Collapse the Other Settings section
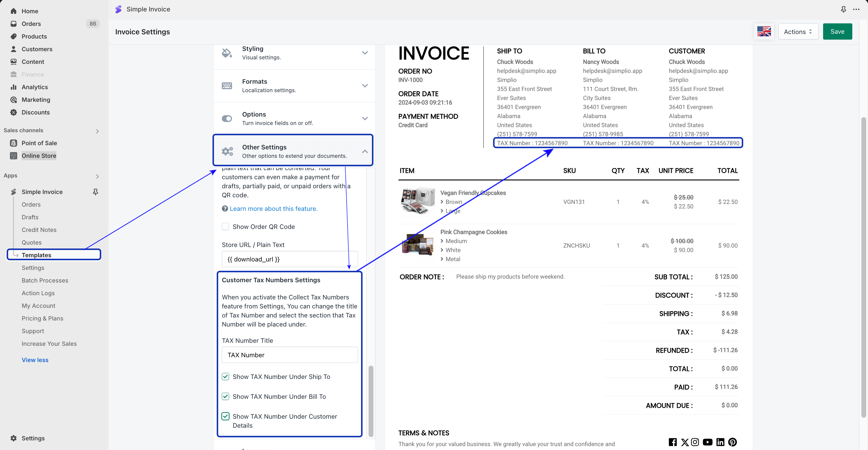868x450 pixels. [x=365, y=152]
